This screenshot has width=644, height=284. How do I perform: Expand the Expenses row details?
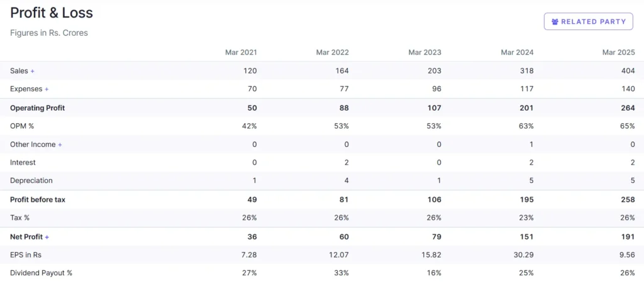(x=47, y=89)
